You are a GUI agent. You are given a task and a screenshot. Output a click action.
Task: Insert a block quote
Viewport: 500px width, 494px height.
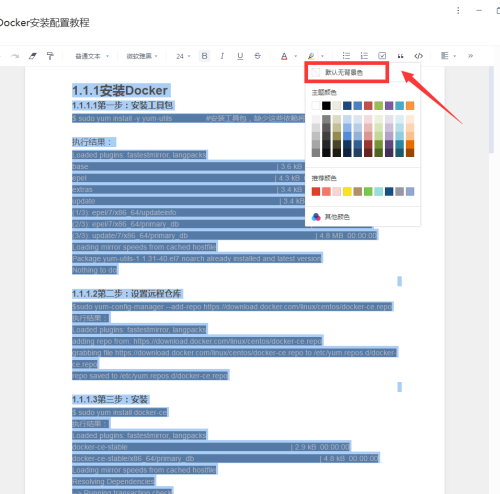coord(400,56)
